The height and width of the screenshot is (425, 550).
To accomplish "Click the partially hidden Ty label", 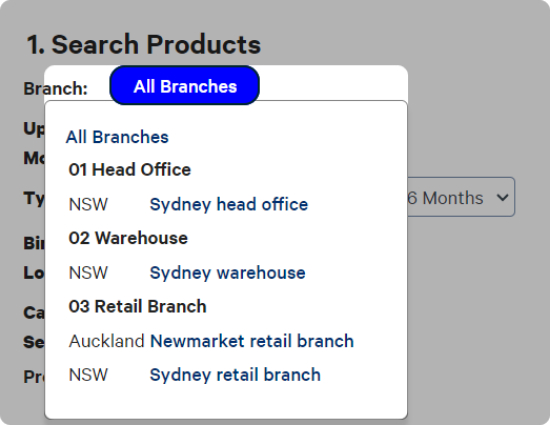I will 34,198.
